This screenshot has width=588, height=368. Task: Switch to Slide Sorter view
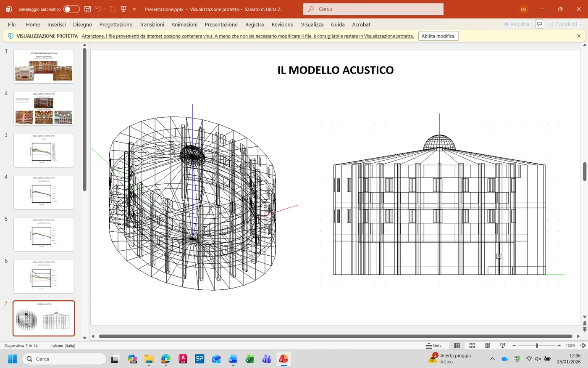pos(472,346)
